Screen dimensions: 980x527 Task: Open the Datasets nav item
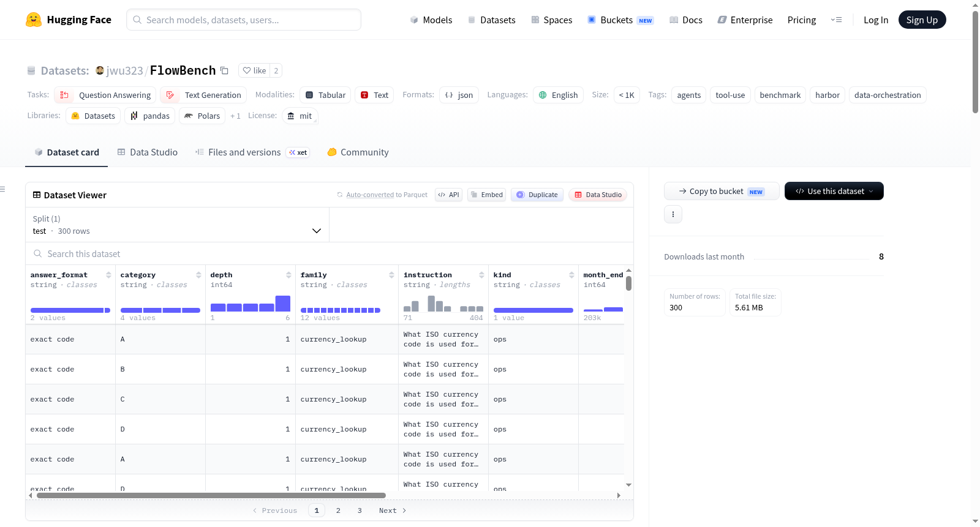tap(491, 20)
